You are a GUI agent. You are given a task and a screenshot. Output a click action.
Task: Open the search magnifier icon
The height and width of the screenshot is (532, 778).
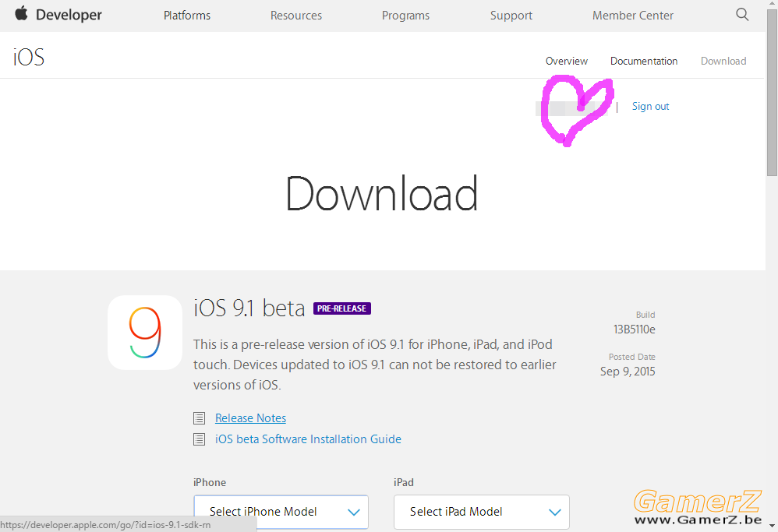pos(742,14)
